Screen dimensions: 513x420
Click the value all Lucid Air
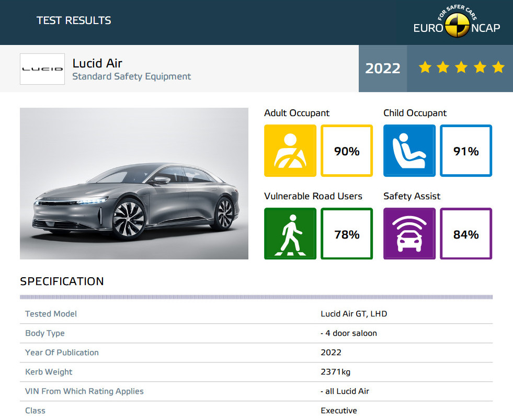click(x=345, y=391)
